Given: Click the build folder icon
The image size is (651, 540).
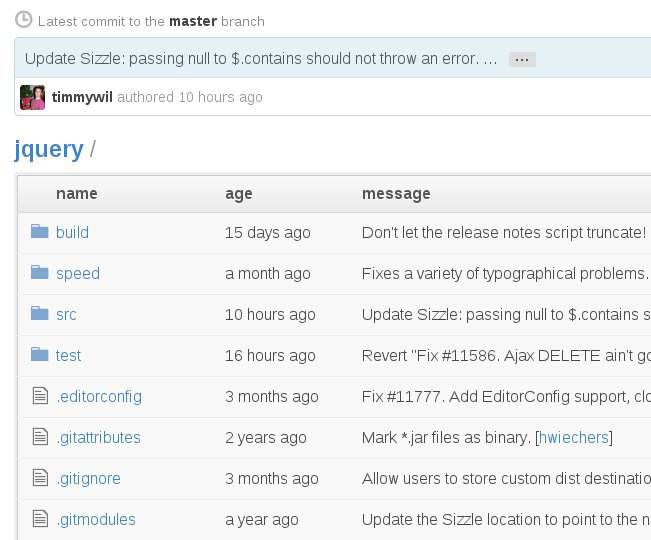Looking at the screenshot, I should point(39,232).
